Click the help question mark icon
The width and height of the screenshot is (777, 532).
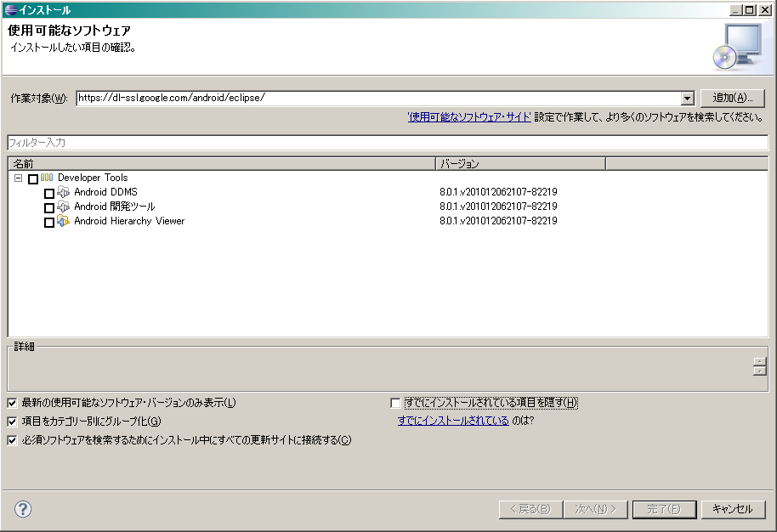(x=23, y=509)
